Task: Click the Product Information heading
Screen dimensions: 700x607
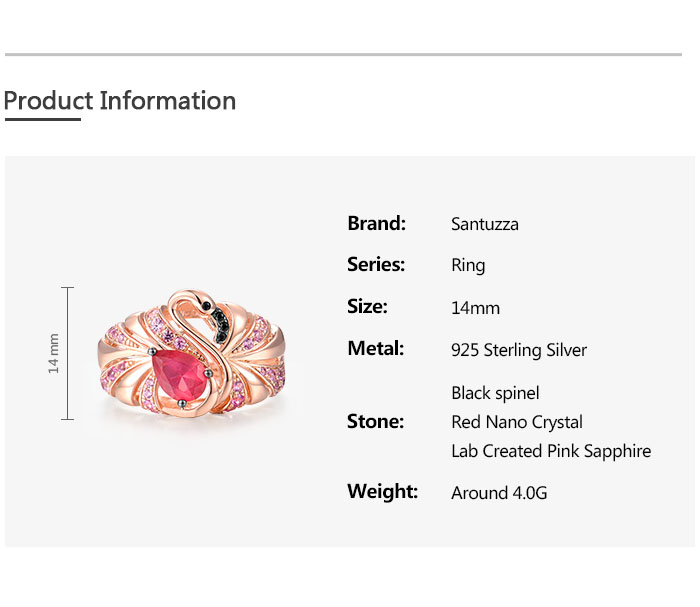Action: [x=120, y=101]
